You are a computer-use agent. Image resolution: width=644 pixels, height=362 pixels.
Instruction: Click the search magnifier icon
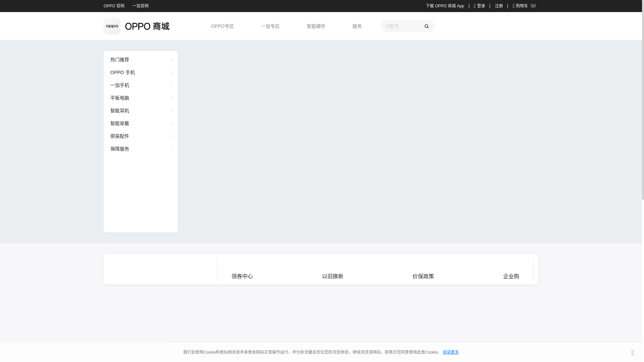coord(426,26)
